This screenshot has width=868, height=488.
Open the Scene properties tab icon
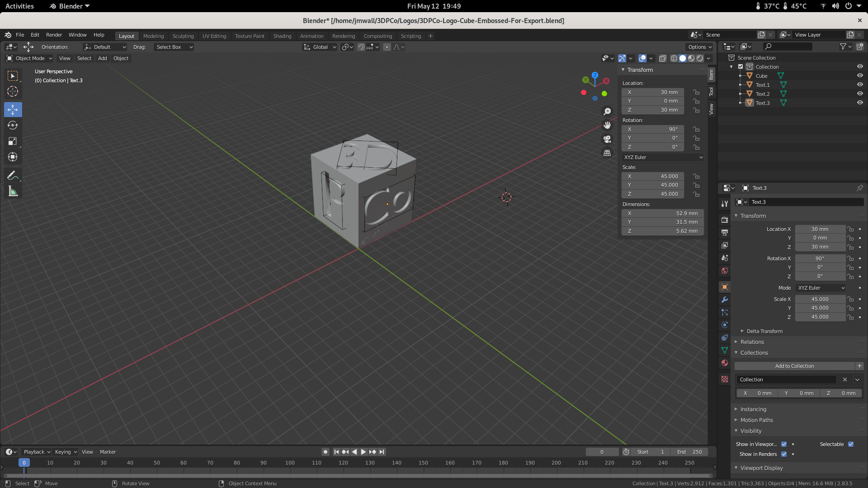point(725,258)
